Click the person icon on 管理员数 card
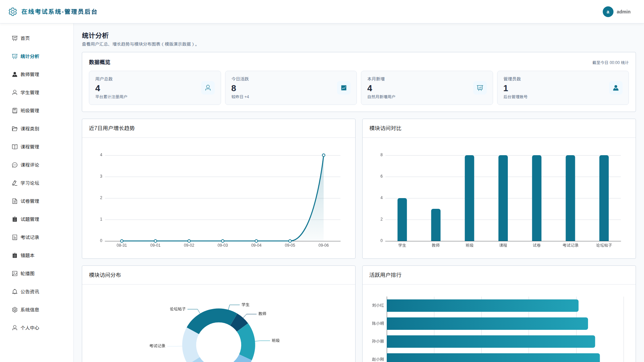This screenshot has width=644, height=362. 616,88
